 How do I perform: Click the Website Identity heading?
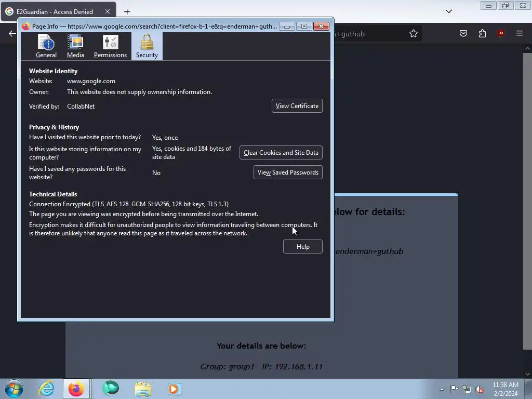pyautogui.click(x=54, y=71)
